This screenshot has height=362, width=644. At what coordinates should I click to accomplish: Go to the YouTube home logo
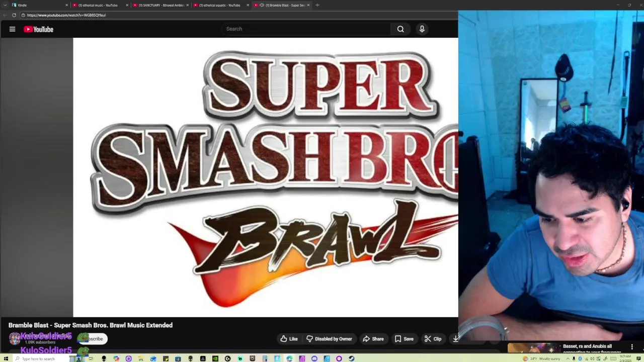38,29
